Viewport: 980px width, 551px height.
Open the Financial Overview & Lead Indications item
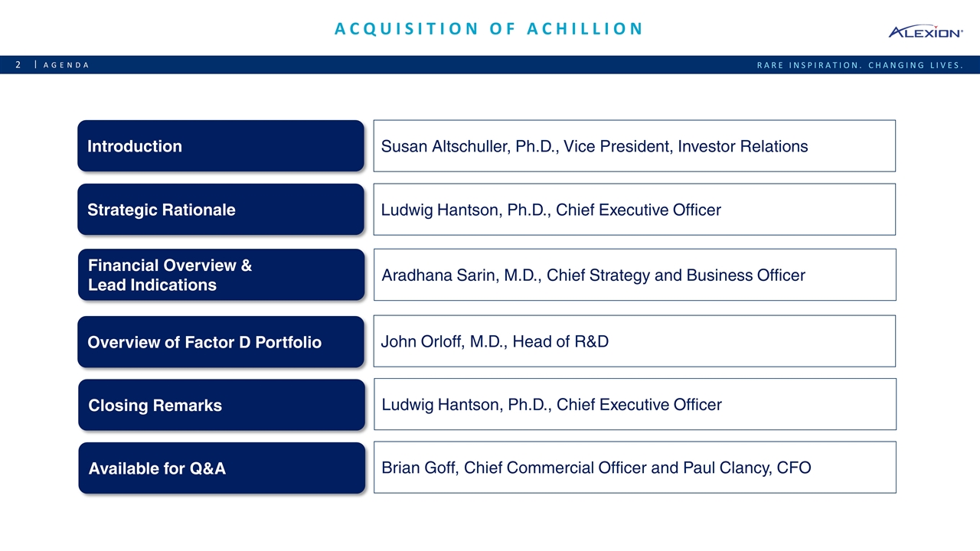pyautogui.click(x=220, y=275)
